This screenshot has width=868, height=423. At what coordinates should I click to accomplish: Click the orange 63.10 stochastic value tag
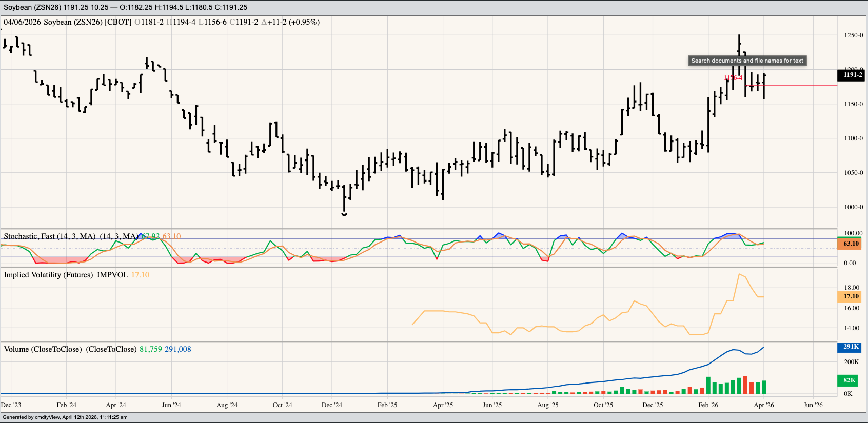pos(851,244)
